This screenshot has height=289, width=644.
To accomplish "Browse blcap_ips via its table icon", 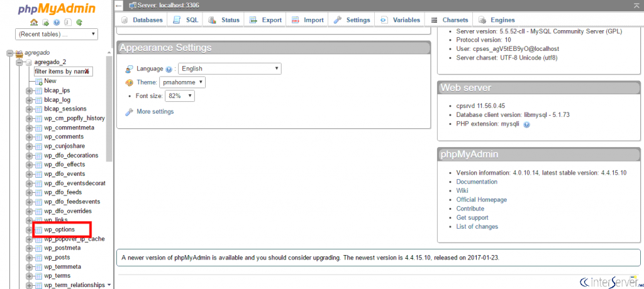I will (x=38, y=90).
